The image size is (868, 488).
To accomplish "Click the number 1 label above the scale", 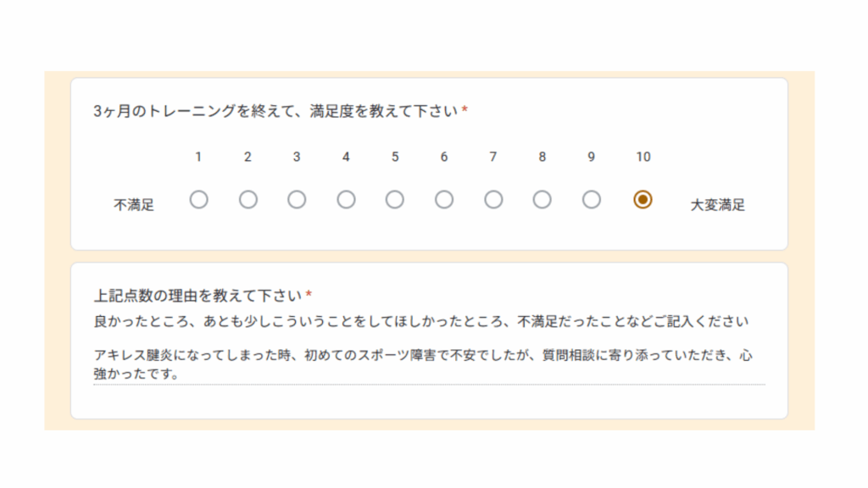I will tap(198, 157).
